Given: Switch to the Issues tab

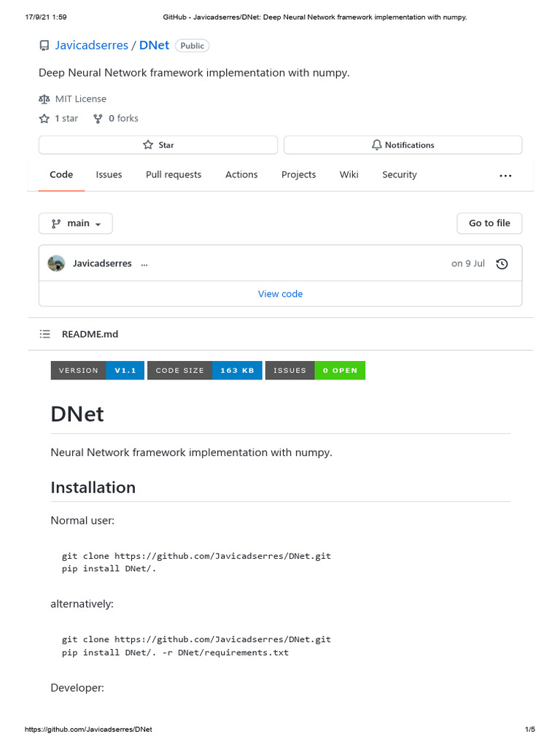Looking at the screenshot, I should [109, 175].
